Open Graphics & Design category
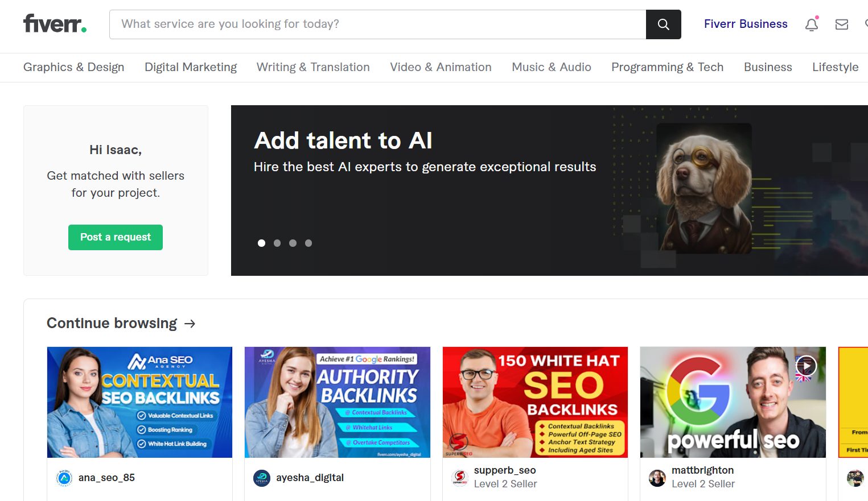Viewport: 868px width, 501px height. point(73,67)
